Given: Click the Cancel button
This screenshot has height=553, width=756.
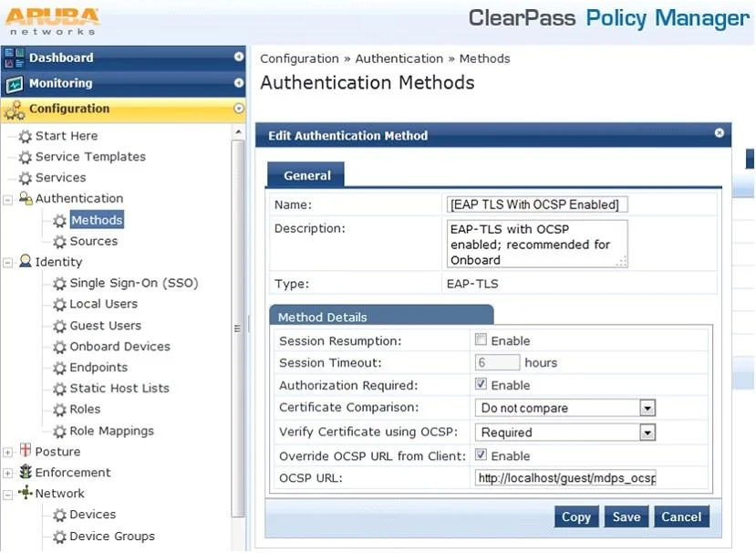Looking at the screenshot, I should [x=681, y=517].
